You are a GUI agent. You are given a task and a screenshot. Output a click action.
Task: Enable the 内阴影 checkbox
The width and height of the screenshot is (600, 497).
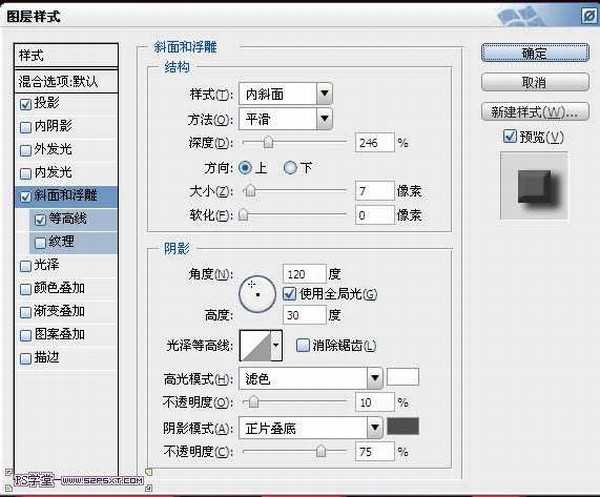point(25,126)
